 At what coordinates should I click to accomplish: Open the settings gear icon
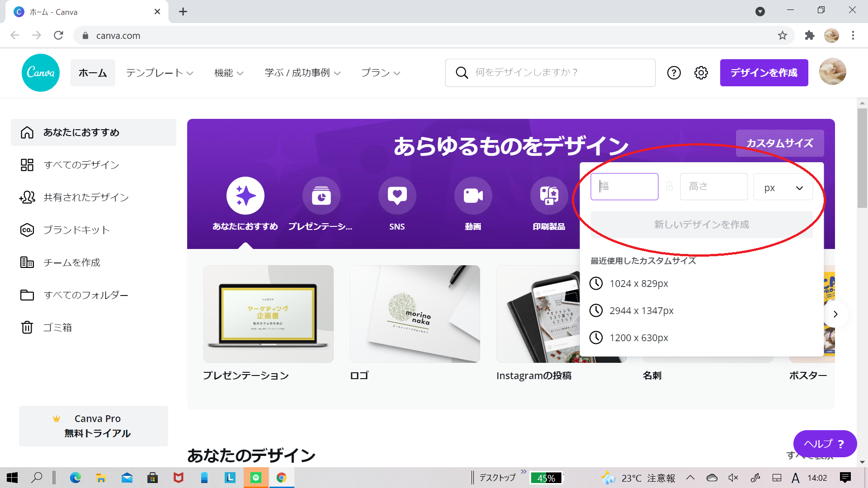pos(701,73)
